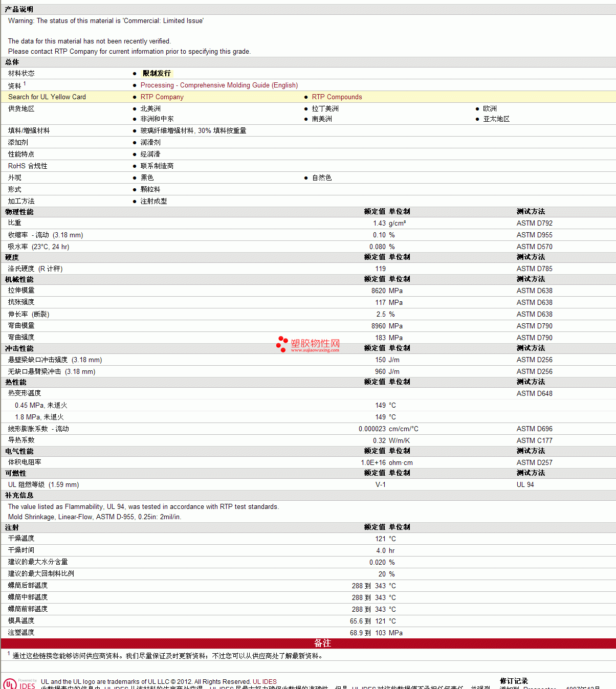Click the 960 J/m unnotched impact value
Image resolution: width=616 pixels, height=689 pixels.
pos(387,372)
